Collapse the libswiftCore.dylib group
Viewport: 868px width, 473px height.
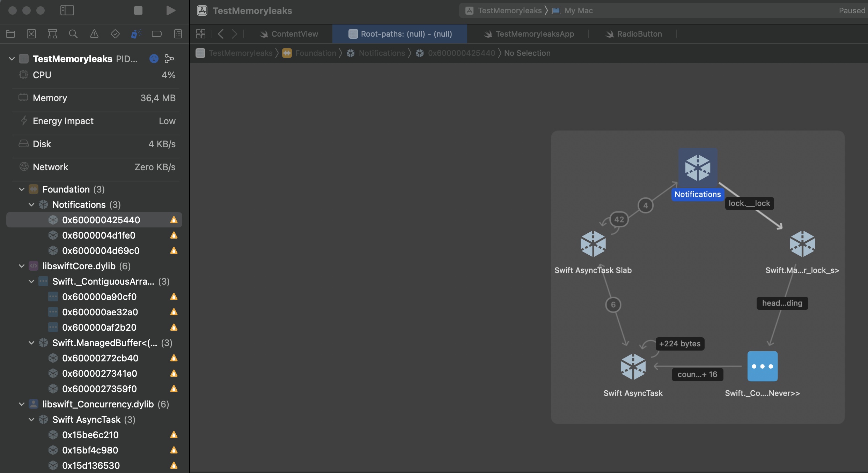[x=22, y=266]
